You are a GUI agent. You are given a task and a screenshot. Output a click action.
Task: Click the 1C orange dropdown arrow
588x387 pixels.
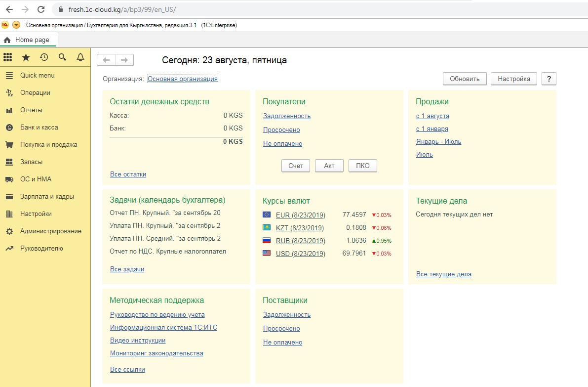coord(16,25)
